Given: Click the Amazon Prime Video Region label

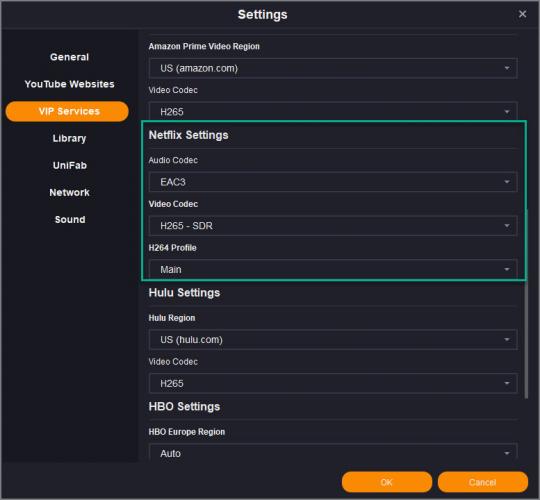Looking at the screenshot, I should pos(204,46).
